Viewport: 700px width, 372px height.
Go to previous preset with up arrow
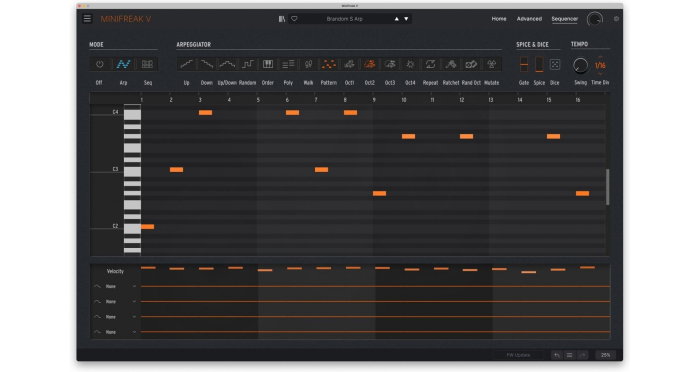[x=396, y=19]
